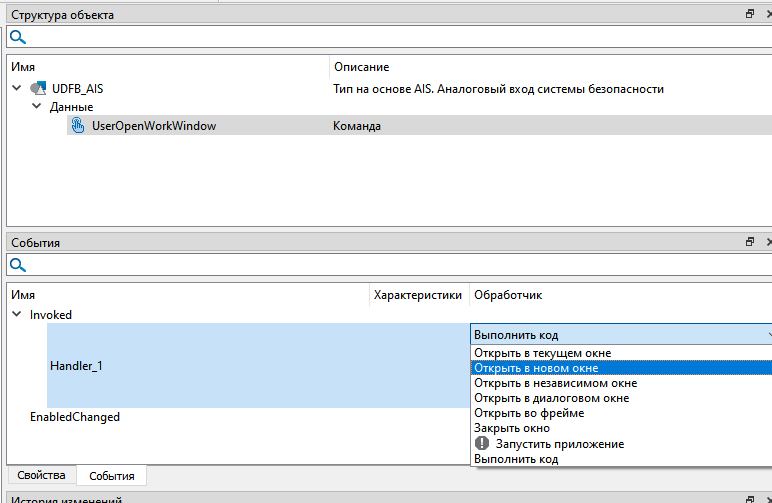The image size is (772, 503).
Task: Close the События panel
Action: point(767,243)
